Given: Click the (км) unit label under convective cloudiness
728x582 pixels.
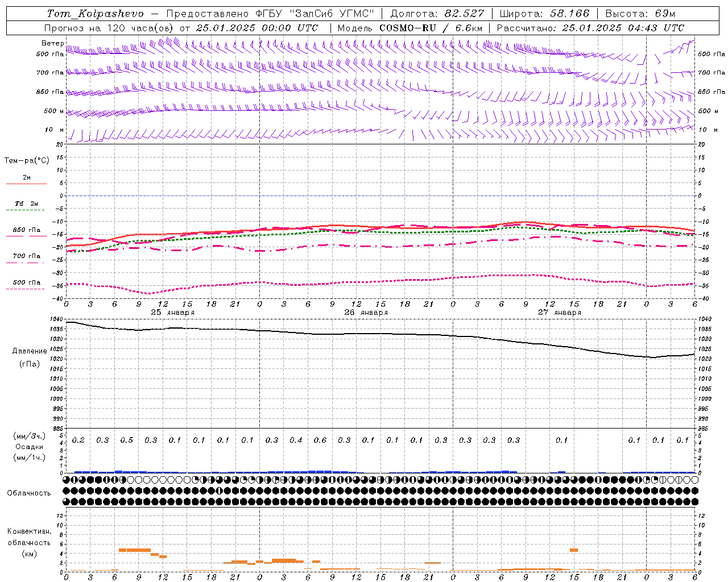Looking at the screenshot, I should (29, 554).
